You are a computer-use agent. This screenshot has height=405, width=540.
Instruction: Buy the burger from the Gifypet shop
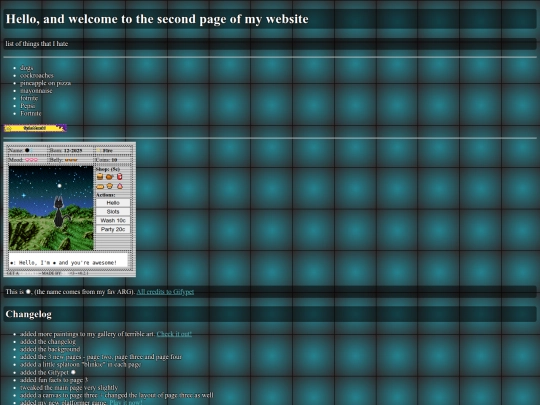(100, 177)
